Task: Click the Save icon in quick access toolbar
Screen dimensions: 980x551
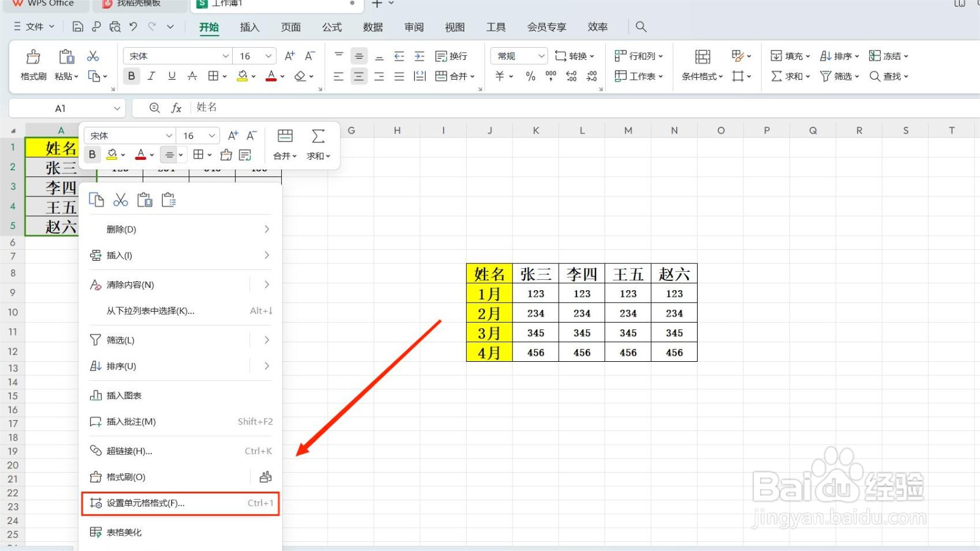Action: click(x=77, y=26)
